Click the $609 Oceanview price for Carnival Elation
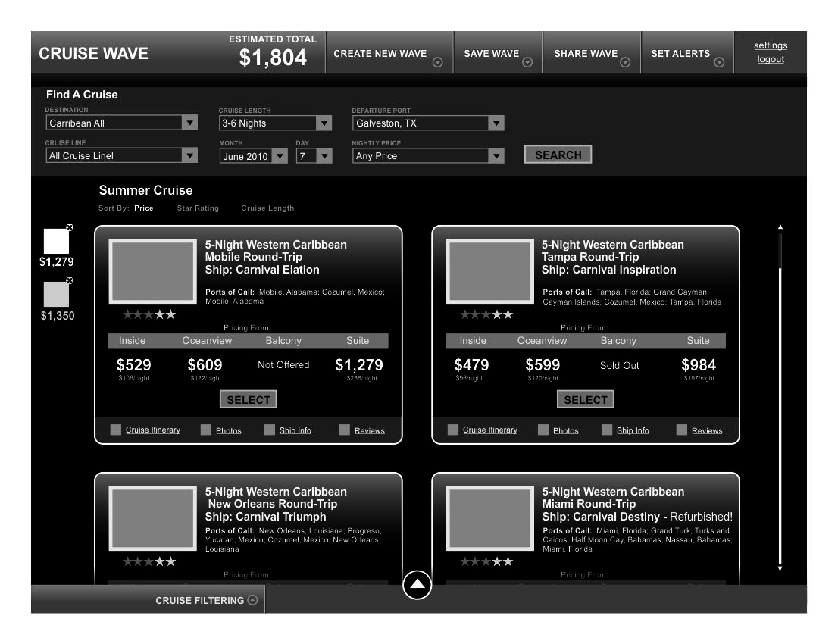 [x=205, y=365]
